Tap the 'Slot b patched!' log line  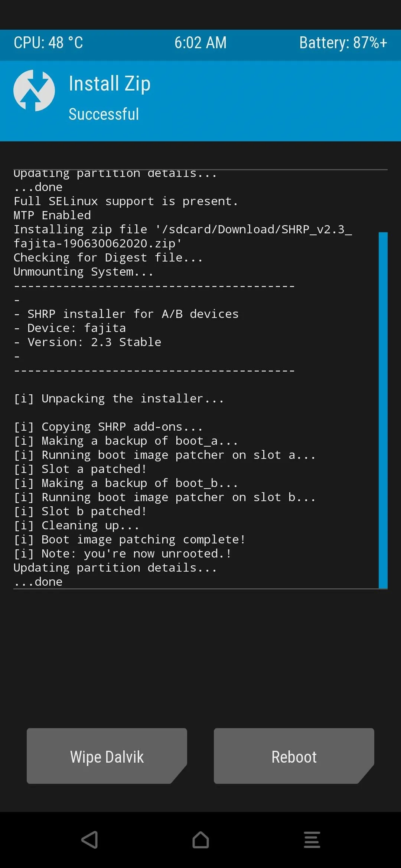click(x=80, y=512)
